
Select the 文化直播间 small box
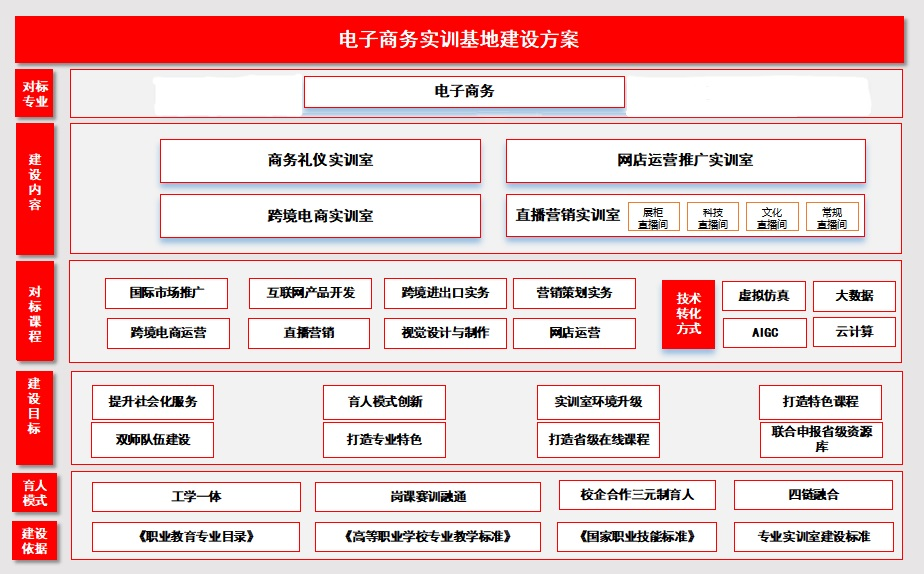(771, 218)
